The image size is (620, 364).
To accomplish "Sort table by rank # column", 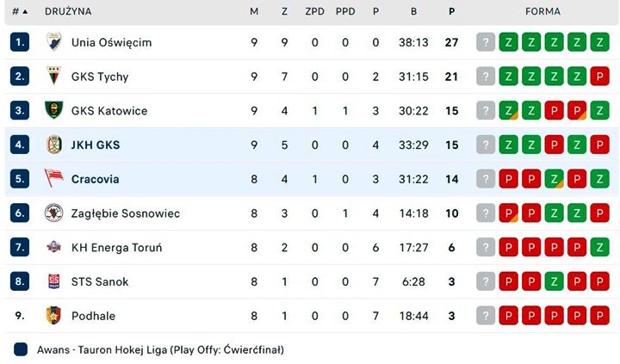I will click(x=19, y=12).
